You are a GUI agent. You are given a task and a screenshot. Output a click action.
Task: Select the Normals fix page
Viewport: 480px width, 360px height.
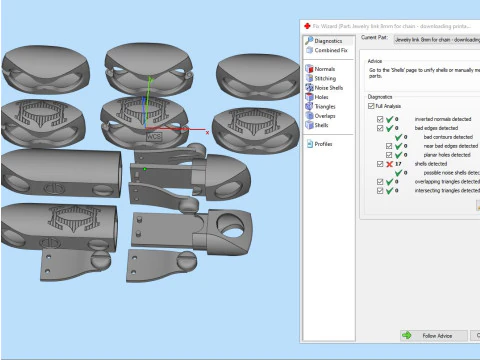(324, 69)
